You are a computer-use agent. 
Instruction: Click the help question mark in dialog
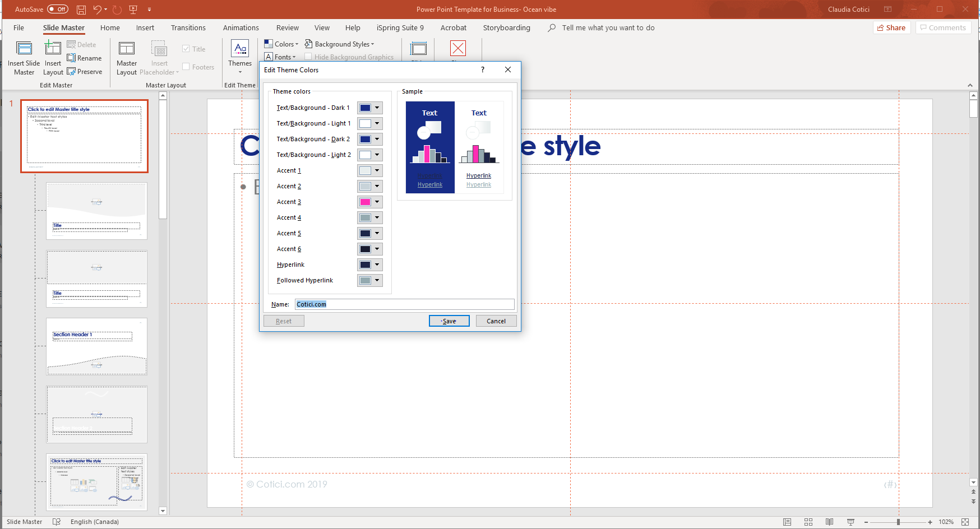pos(483,69)
